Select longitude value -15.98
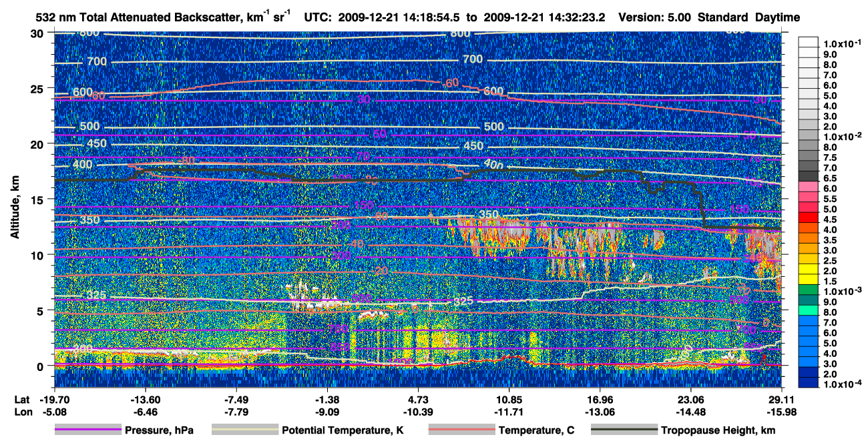This screenshot has height=445, width=868. tap(781, 412)
